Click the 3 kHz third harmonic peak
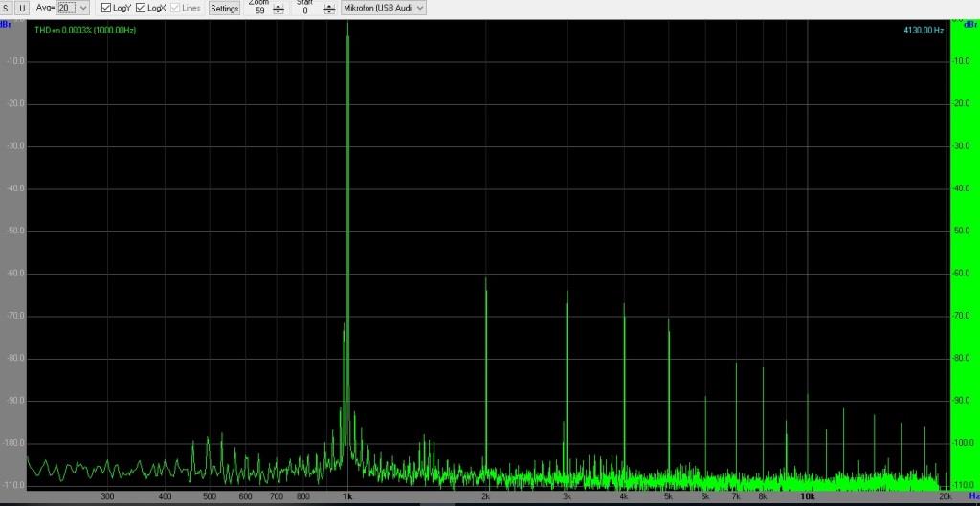The width and height of the screenshot is (980, 506). coord(567,293)
